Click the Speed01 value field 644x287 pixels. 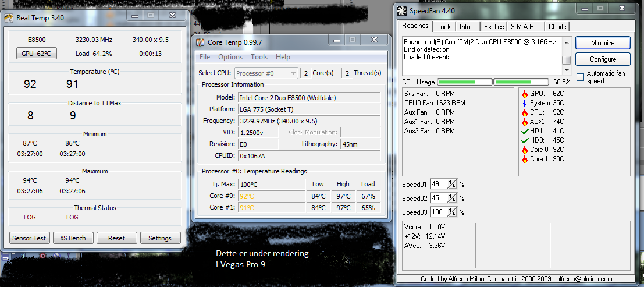(438, 184)
